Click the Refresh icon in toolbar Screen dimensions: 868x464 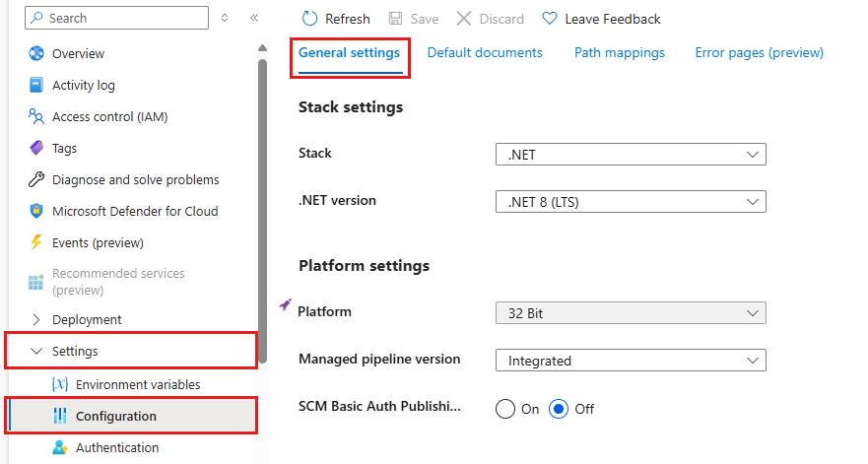click(x=310, y=19)
